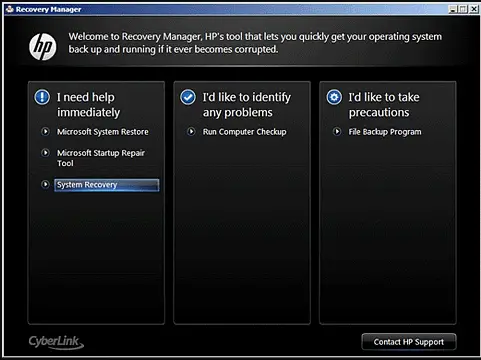
Task: Click the CyberLink logo
Action: pyautogui.click(x=56, y=342)
